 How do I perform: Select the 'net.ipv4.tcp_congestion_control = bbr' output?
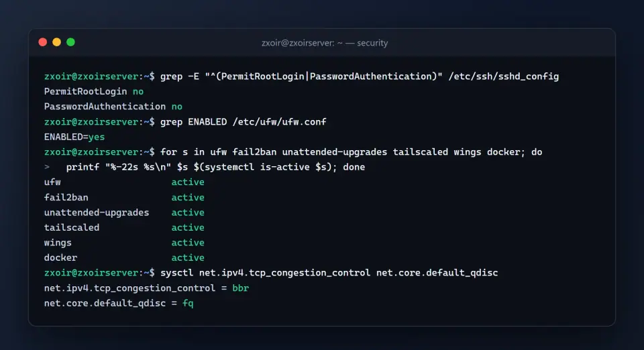[146, 288]
